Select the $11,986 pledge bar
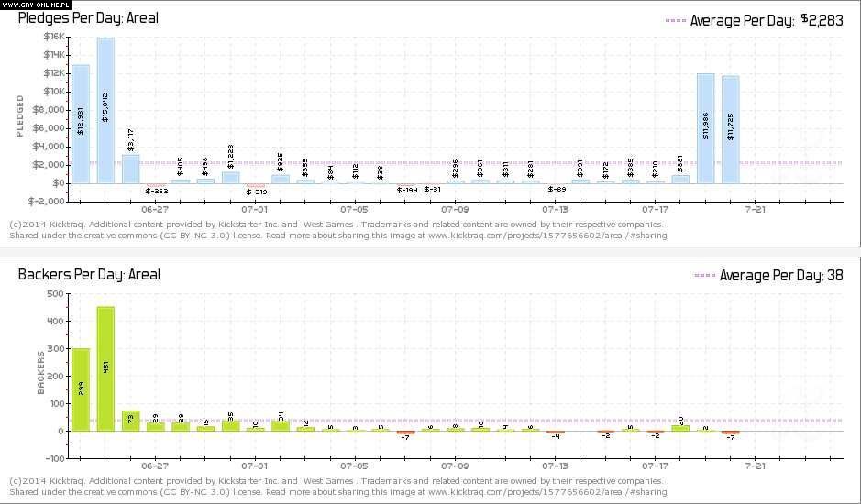The width and height of the screenshot is (861, 504). pos(705,128)
